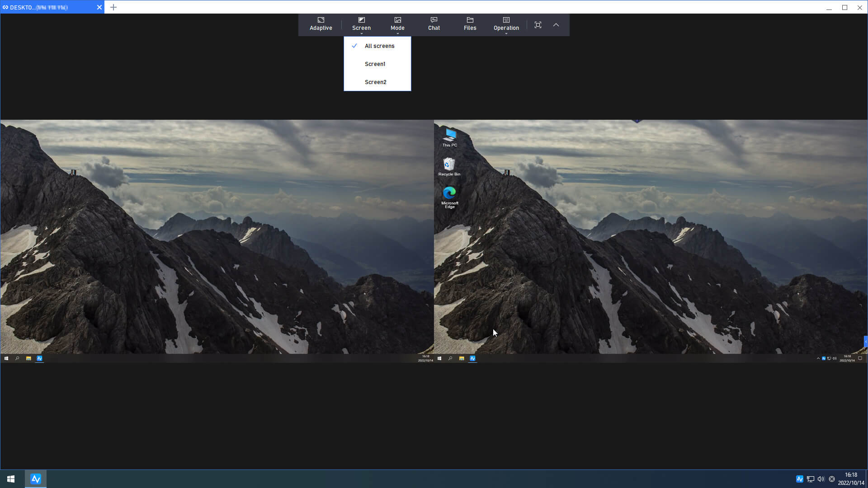Open the Chat panel from toolbar
Image resolution: width=868 pixels, height=488 pixels.
(434, 24)
